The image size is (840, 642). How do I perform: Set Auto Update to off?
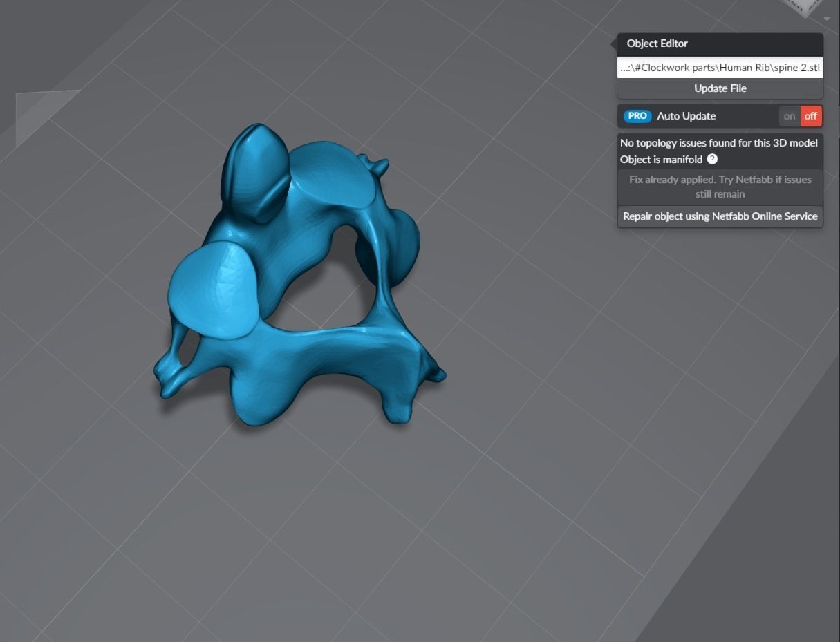811,116
